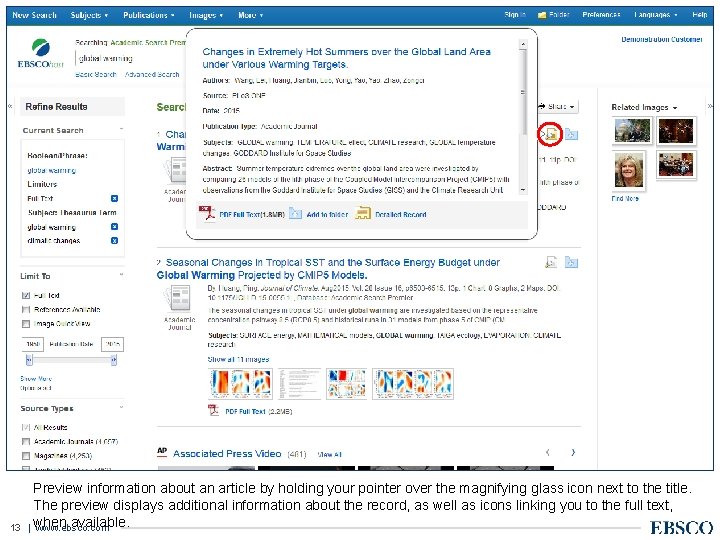Click the Academic Journal icon for result 2
Viewport: 720px width, 540px height.
click(x=180, y=298)
